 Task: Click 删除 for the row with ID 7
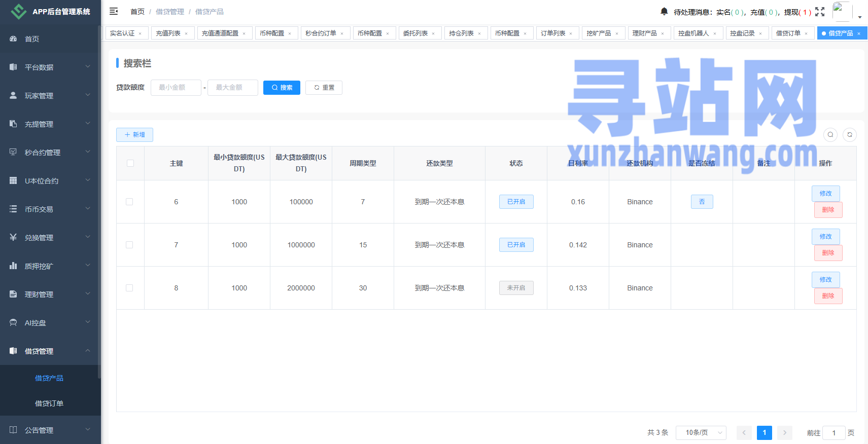point(828,253)
